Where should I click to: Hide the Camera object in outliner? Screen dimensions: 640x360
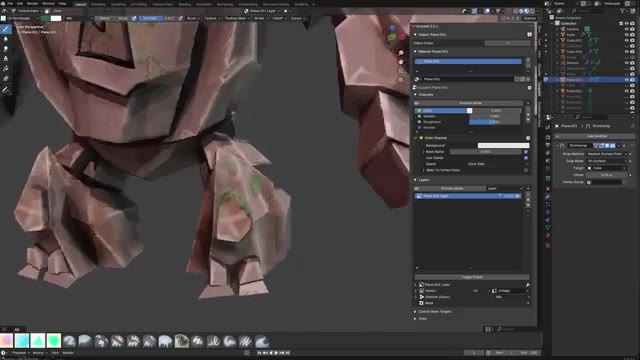point(627,29)
